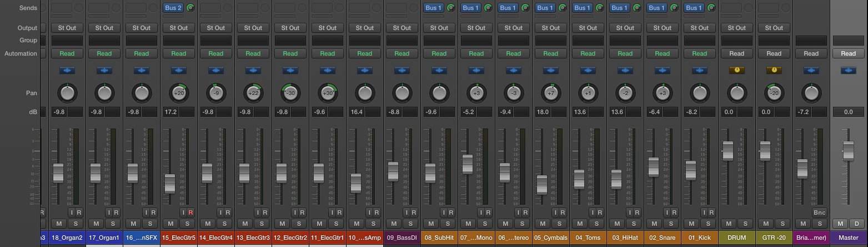Image resolution: width=868 pixels, height=247 pixels.
Task: Open Bus 1 send menu on 08_SubHit
Action: click(x=434, y=8)
